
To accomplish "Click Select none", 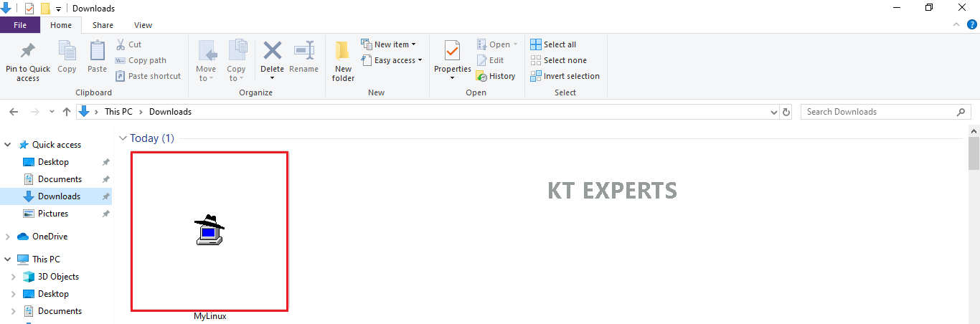I will (x=558, y=60).
